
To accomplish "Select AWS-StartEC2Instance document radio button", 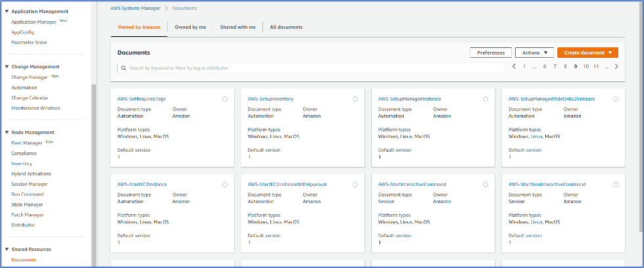I will point(225,185).
